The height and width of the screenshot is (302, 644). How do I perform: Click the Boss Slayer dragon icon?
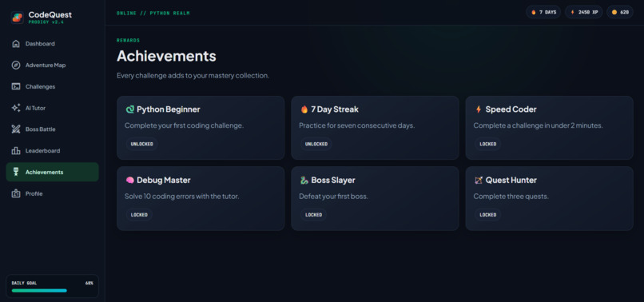[x=304, y=180]
